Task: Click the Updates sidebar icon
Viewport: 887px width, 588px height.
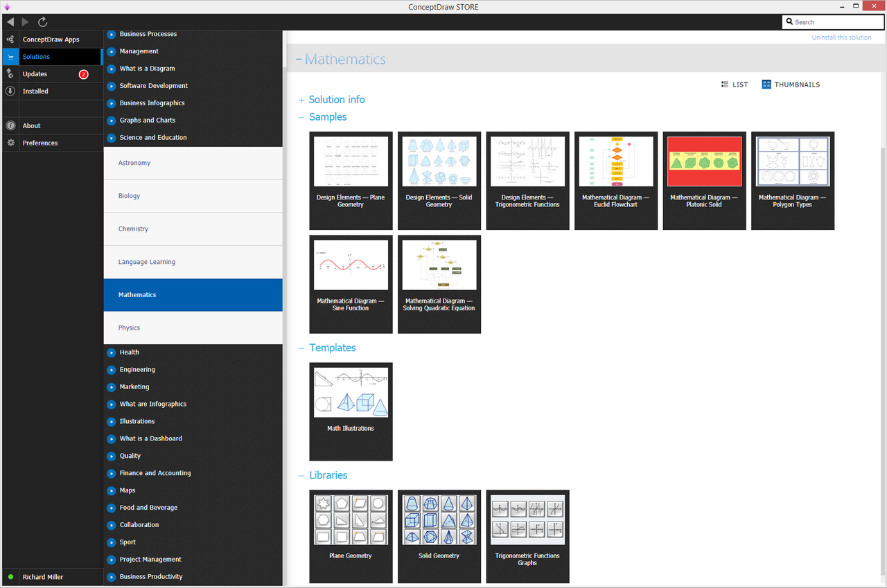Action: [x=10, y=74]
